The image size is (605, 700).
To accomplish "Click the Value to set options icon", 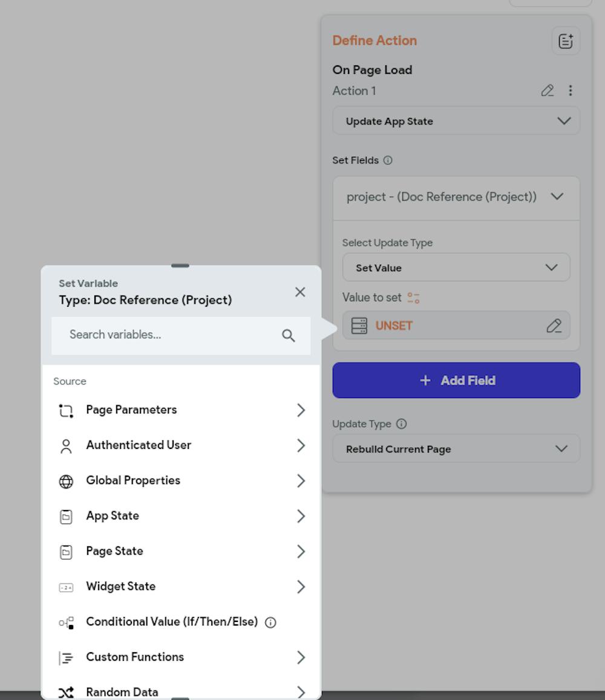I will [x=413, y=298].
